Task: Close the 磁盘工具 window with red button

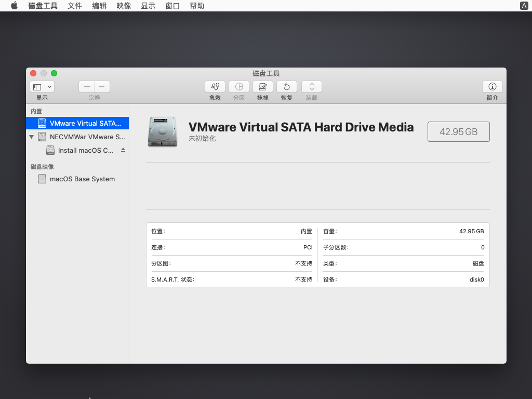Action: (x=33, y=73)
